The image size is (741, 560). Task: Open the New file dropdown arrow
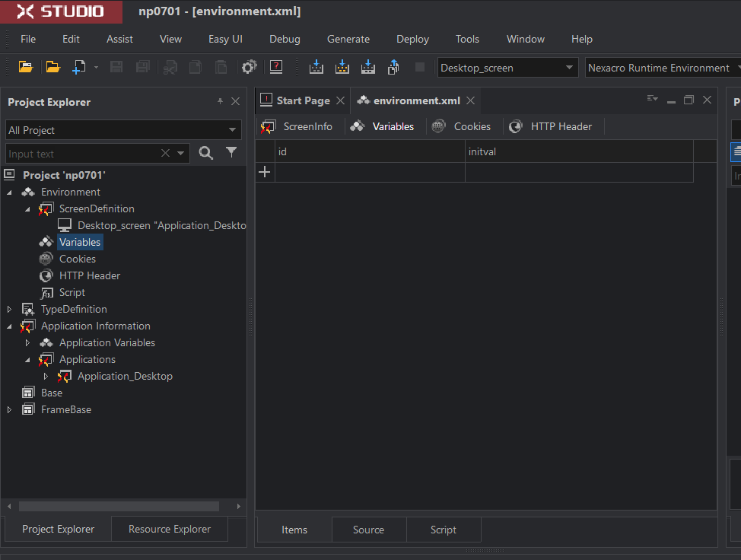96,68
